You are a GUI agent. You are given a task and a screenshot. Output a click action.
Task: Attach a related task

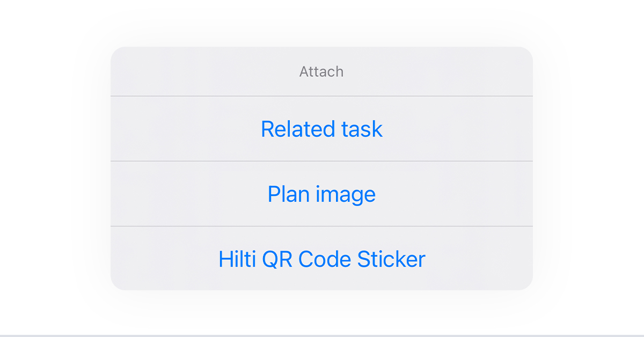pos(321,129)
